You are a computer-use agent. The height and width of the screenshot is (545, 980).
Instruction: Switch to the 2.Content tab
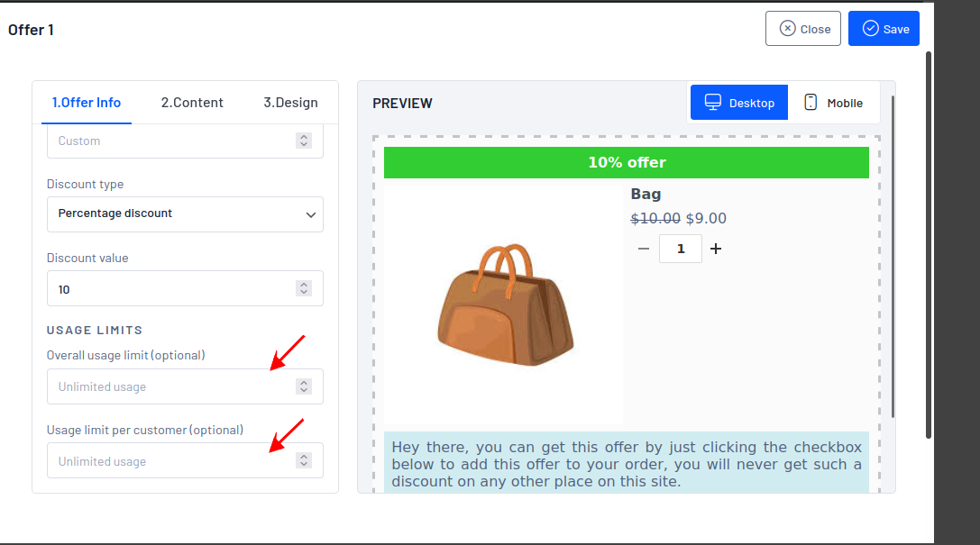192,103
